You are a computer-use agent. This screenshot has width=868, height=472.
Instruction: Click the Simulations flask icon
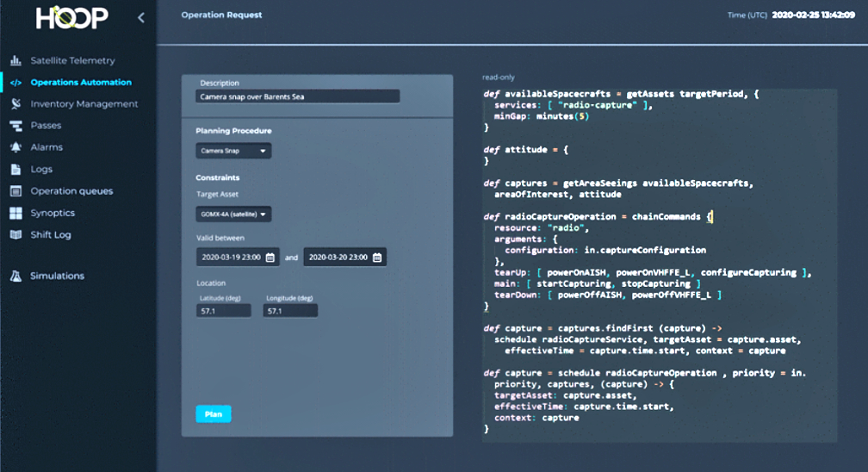(15, 276)
